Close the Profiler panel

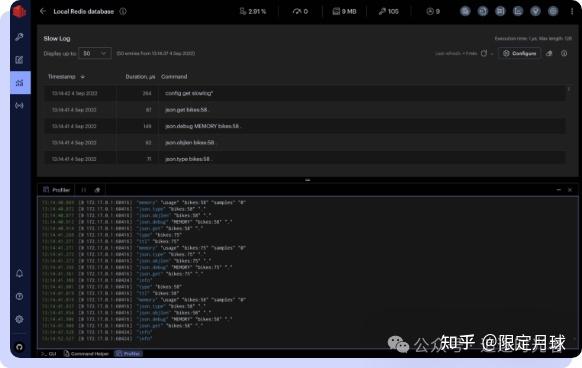pos(570,190)
